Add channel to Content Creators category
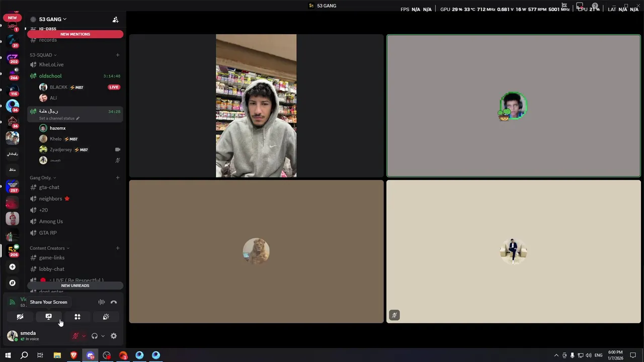 coord(118,248)
